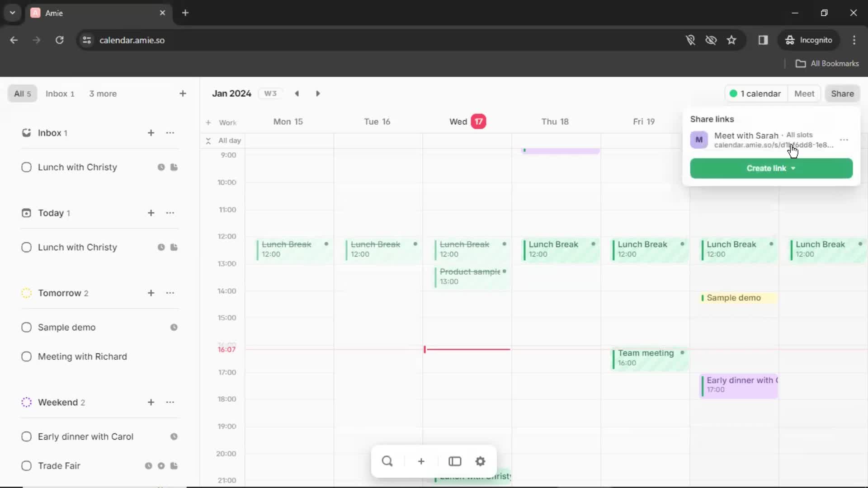Select the Inbox 1 tab in left sidebar
Screen dimensions: 868x488
[x=60, y=94]
